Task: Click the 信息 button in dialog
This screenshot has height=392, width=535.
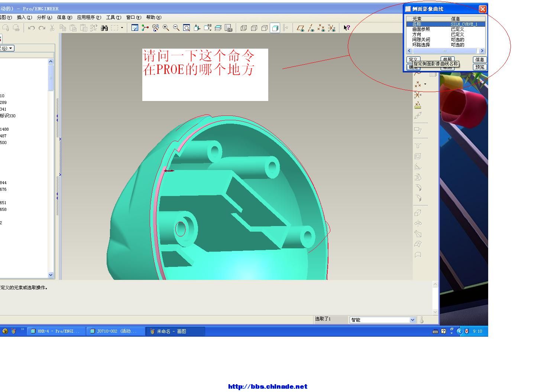Action: tap(480, 59)
